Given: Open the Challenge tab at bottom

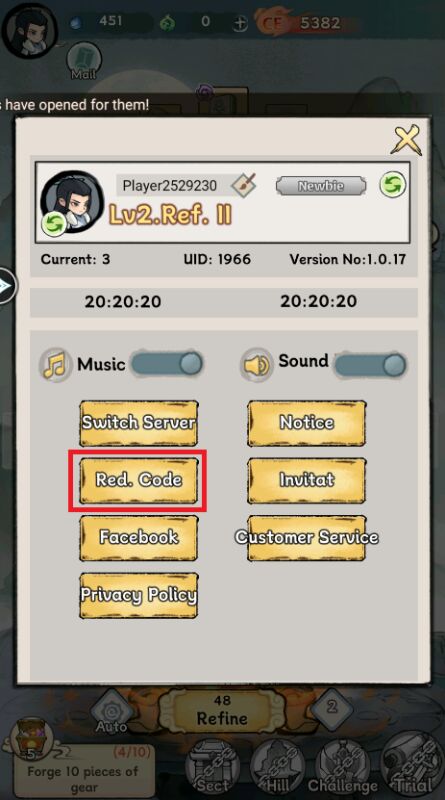Looking at the screenshot, I should [x=342, y=767].
